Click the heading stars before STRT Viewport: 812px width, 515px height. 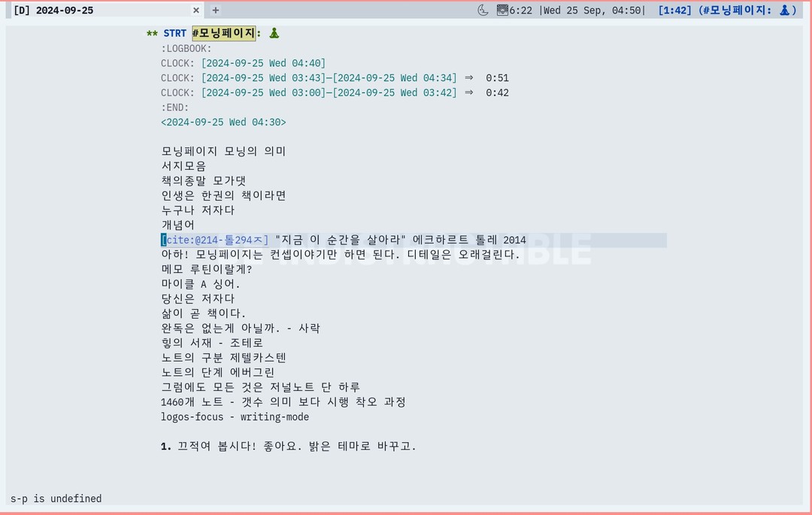[152, 34]
